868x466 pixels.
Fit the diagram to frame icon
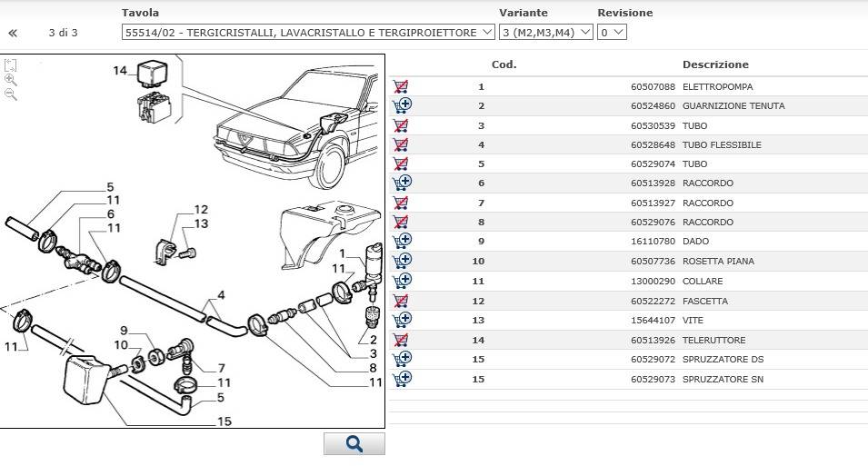(11, 65)
